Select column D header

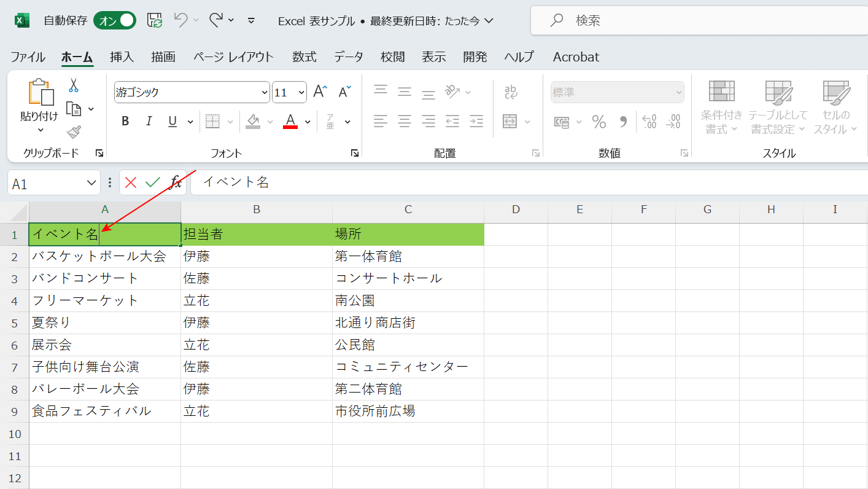[x=516, y=209]
